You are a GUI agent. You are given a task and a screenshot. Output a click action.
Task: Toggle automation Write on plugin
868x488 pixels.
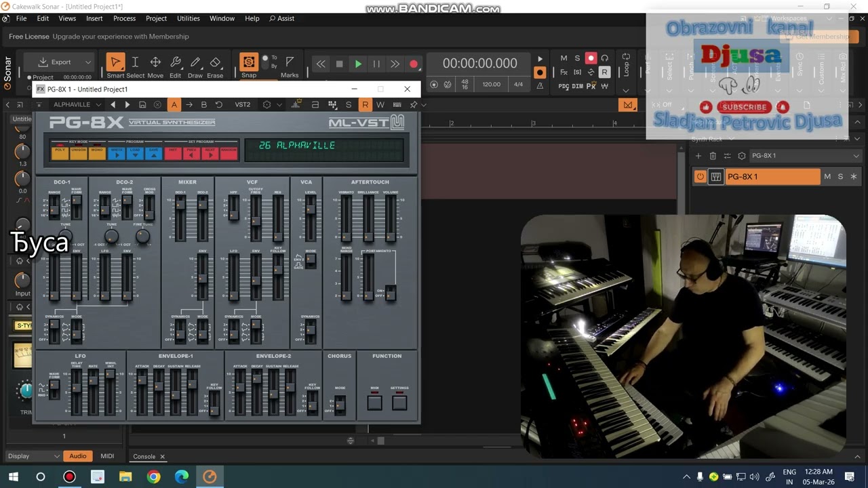tap(380, 104)
